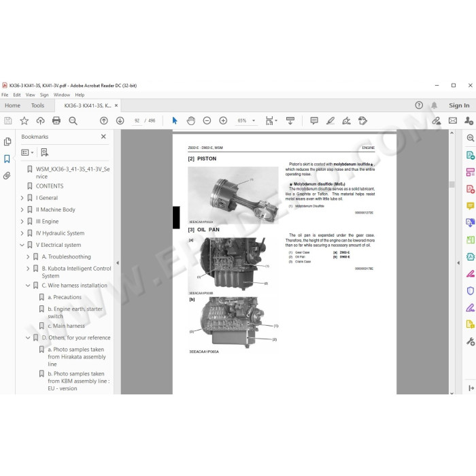Image resolution: width=476 pixels, height=476 pixels.
Task: Open share with others icon
Action: point(469,121)
